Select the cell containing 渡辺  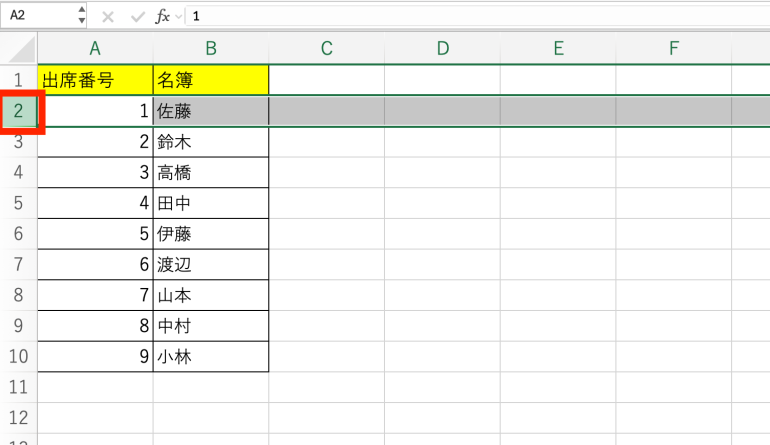211,265
